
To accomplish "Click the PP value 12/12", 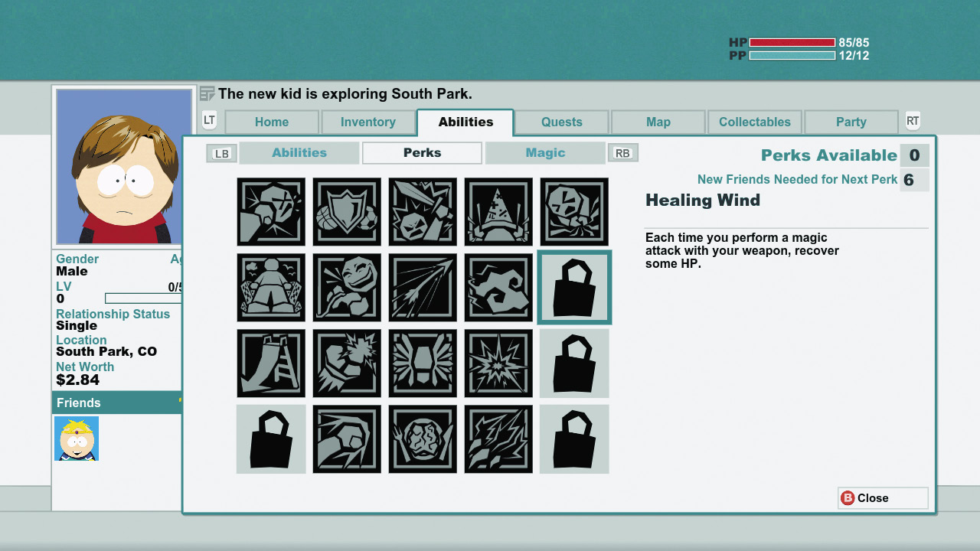I will coord(854,56).
